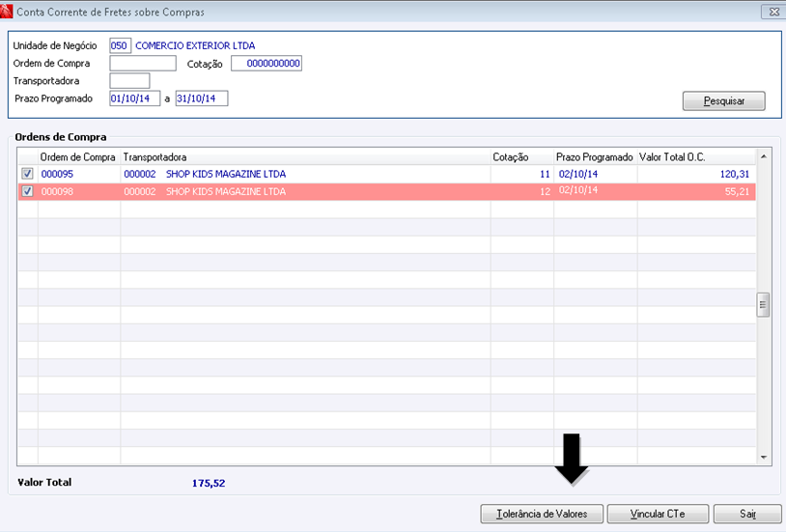Screen dimensions: 786x532
Task: Click date 02/10/14 in row 000095
Action: (x=578, y=174)
